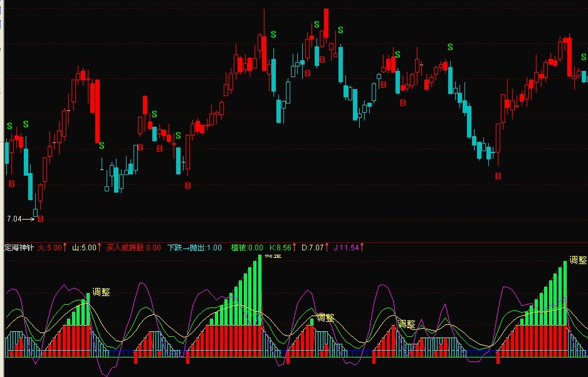Select the 火:5.00 indicator value
Viewport: 588px width, 377px height.
(x=50, y=248)
